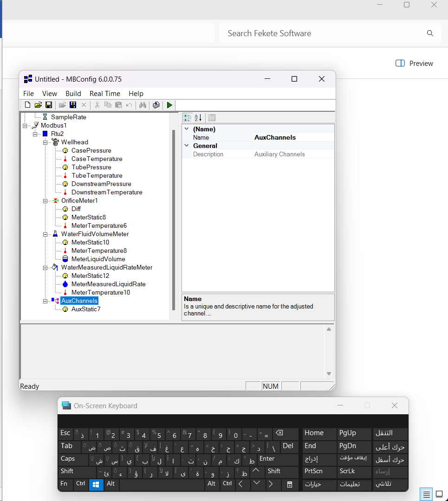Collapse the Wellhead tree node
This screenshot has width=448, height=501.
45,142
